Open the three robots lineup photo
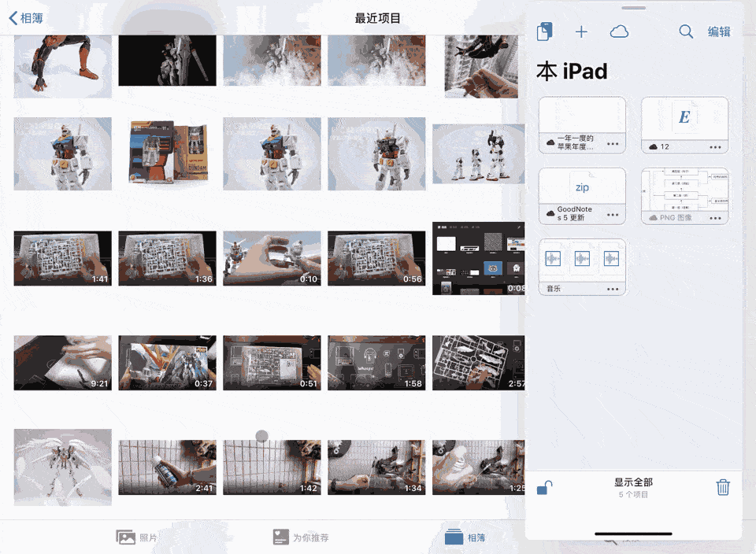The image size is (756, 554). pyautogui.click(x=478, y=153)
